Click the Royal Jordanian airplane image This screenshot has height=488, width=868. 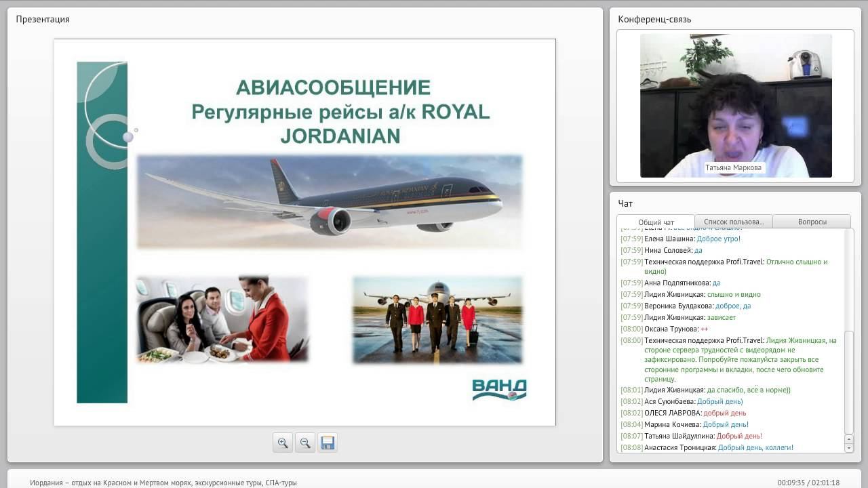pyautogui.click(x=330, y=202)
